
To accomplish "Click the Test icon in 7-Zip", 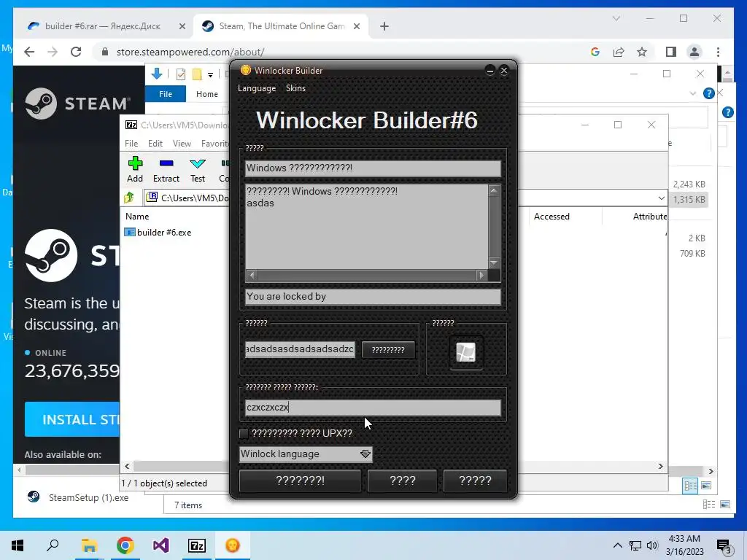I will click(x=197, y=163).
